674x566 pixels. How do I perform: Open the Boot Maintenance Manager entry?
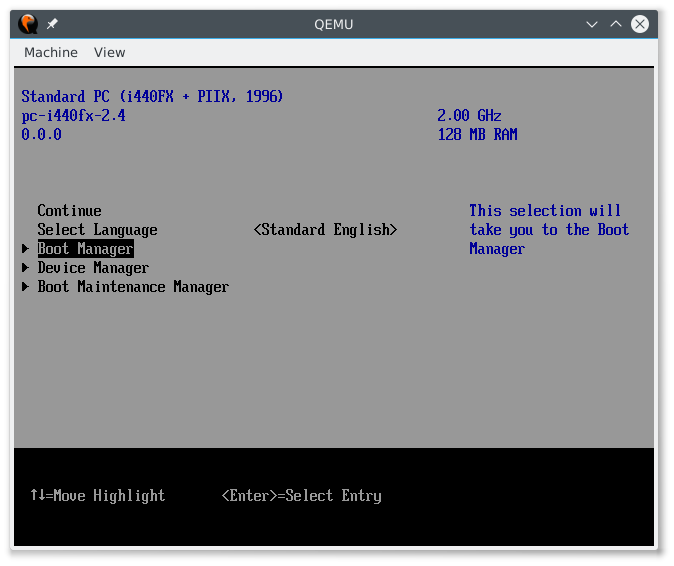coord(133,287)
